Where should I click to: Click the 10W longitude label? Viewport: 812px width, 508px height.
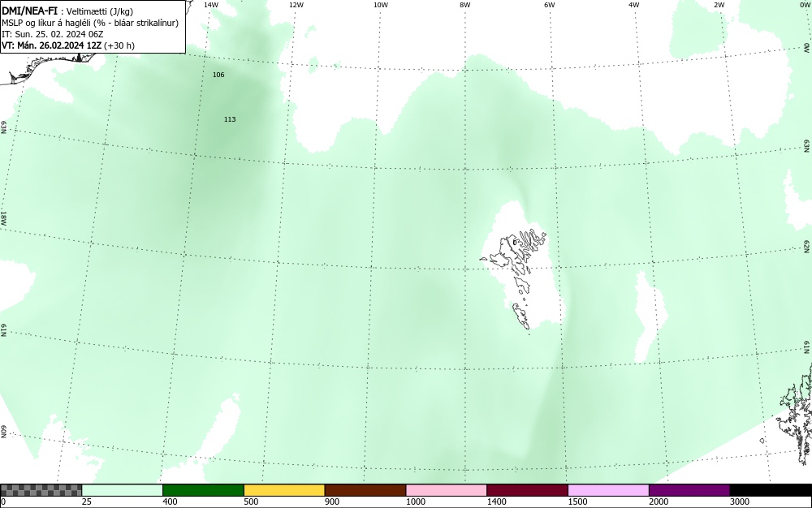point(381,5)
